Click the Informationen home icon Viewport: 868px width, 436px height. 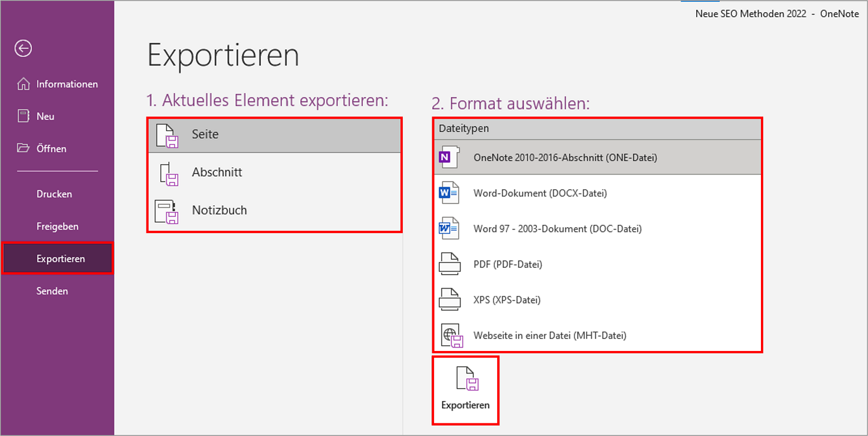pyautogui.click(x=23, y=84)
